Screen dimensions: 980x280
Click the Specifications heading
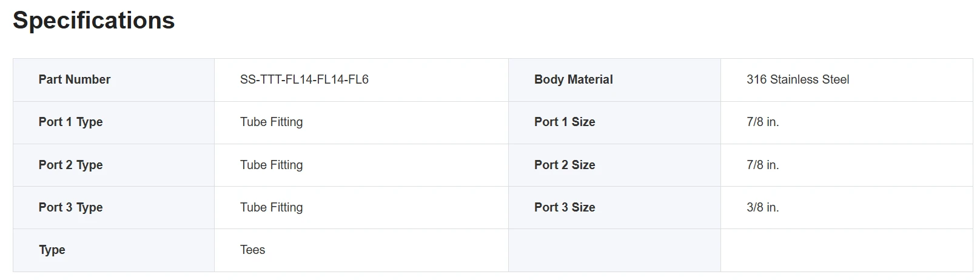click(94, 21)
